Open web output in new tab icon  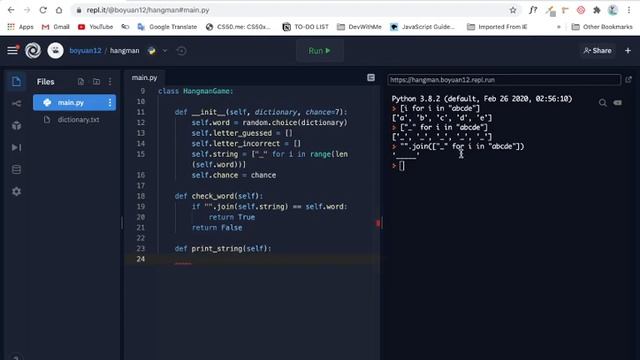tap(629, 80)
